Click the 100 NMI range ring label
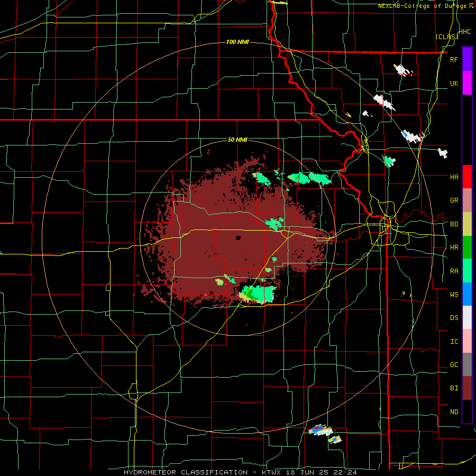The height and width of the screenshot is (476, 476). click(237, 42)
